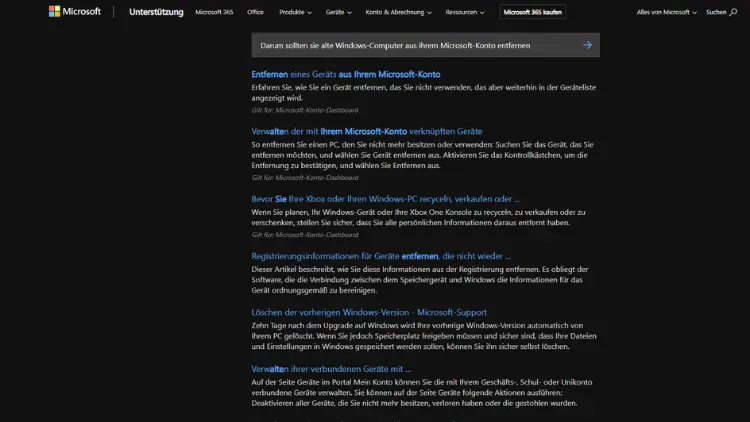Image resolution: width=750 pixels, height=422 pixels.
Task: Click description starting 'Dieser Artikel beschreibt'
Action: coord(420,279)
